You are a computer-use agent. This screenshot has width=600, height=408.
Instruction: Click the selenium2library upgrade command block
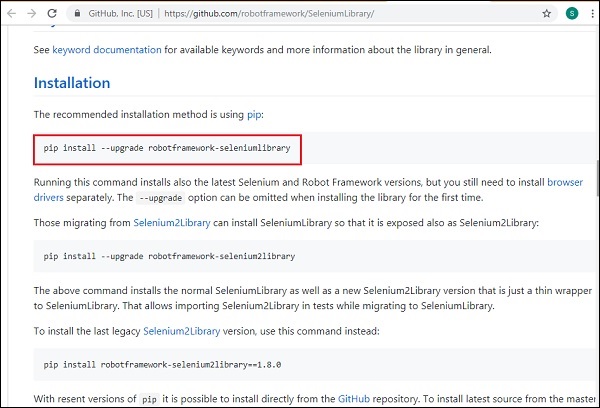click(x=169, y=256)
